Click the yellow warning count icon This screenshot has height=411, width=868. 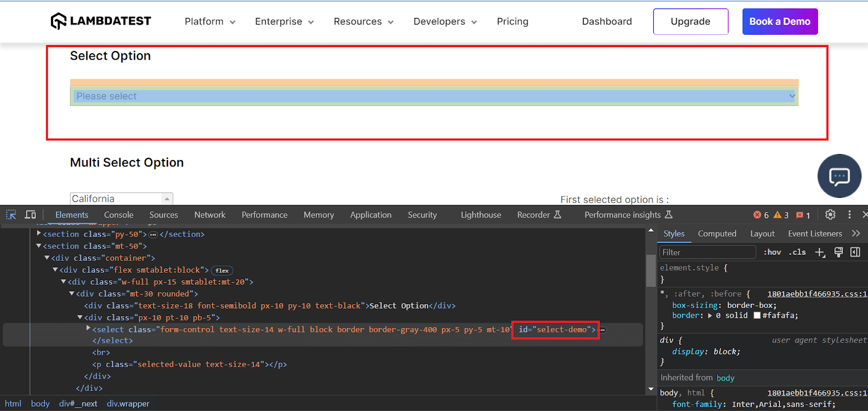point(777,215)
